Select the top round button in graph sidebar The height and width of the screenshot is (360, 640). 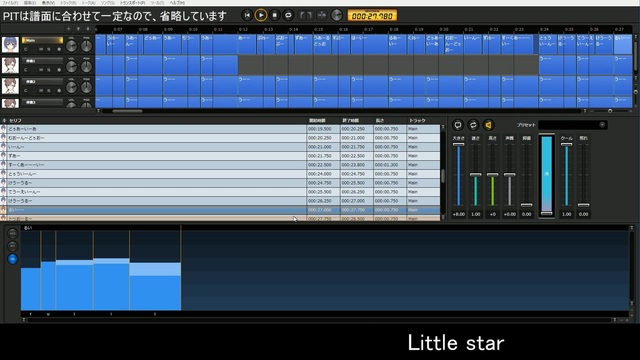tap(13, 233)
